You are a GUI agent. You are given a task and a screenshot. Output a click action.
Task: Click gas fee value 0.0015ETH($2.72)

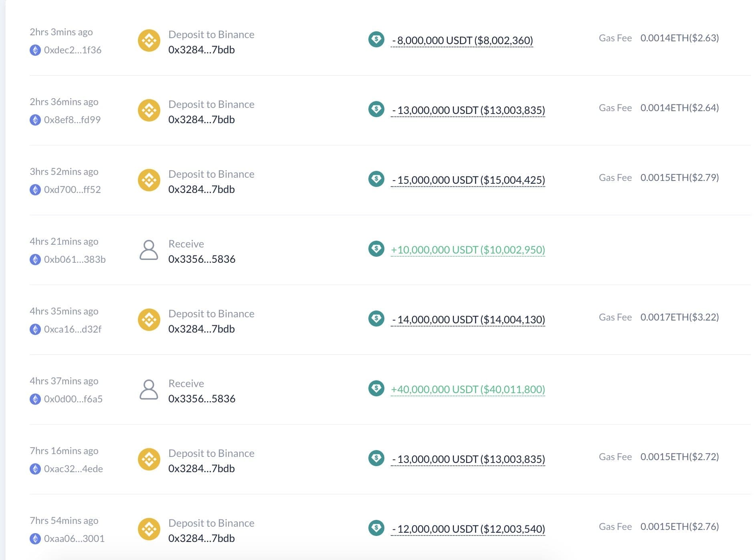(x=679, y=457)
